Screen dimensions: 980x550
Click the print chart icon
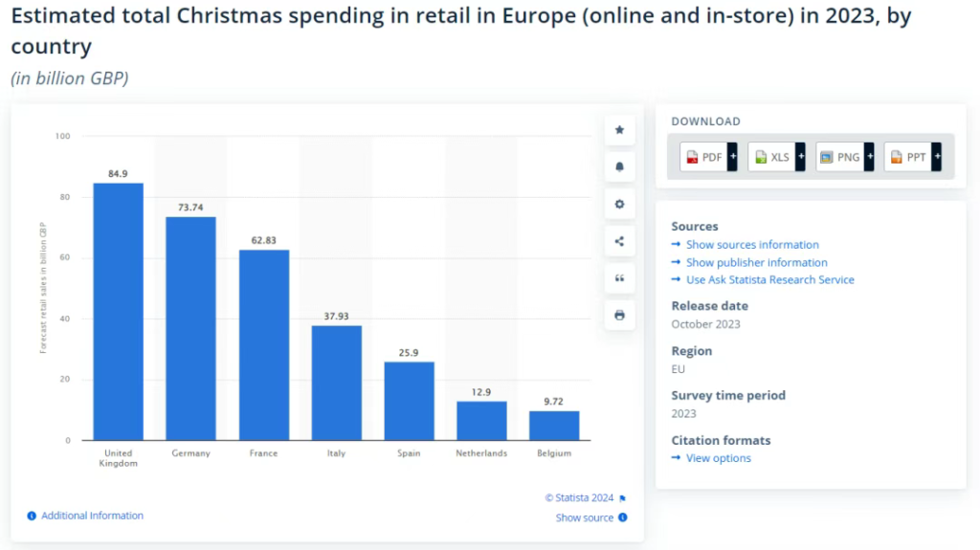(x=619, y=315)
